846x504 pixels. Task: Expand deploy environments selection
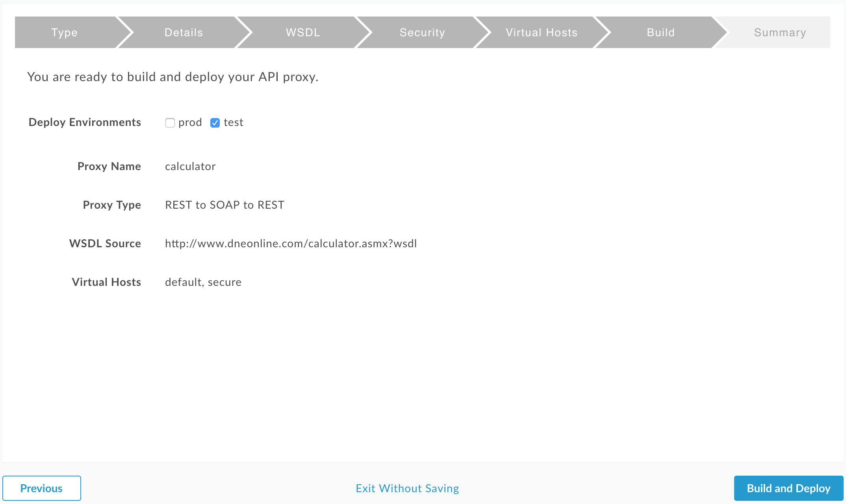click(171, 122)
